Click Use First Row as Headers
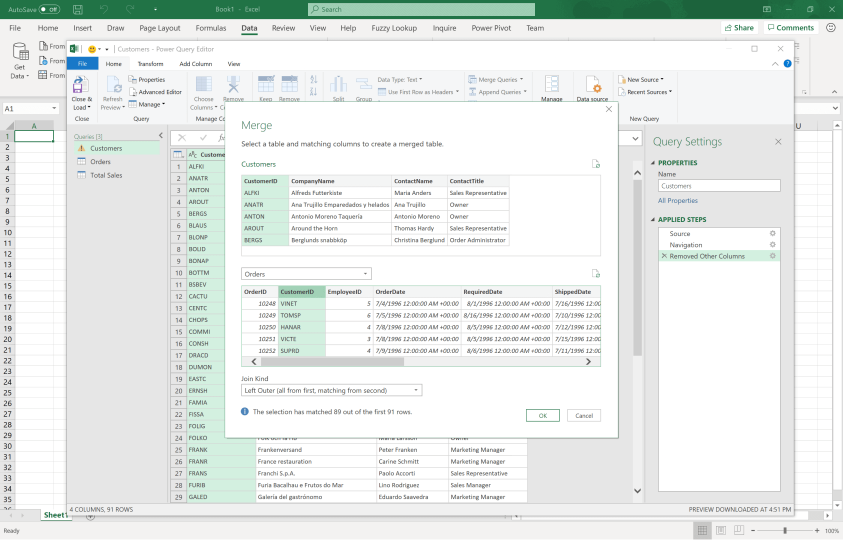Image resolution: width=843 pixels, height=540 pixels. 419,92
